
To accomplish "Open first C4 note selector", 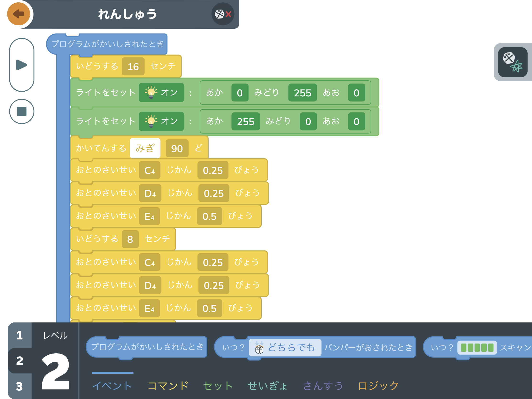I will [150, 170].
